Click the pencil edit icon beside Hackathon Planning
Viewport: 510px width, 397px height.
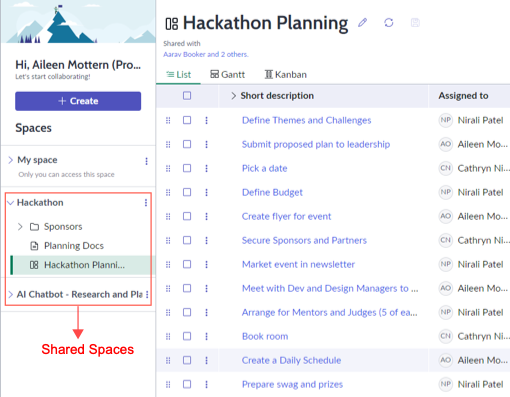tap(362, 23)
